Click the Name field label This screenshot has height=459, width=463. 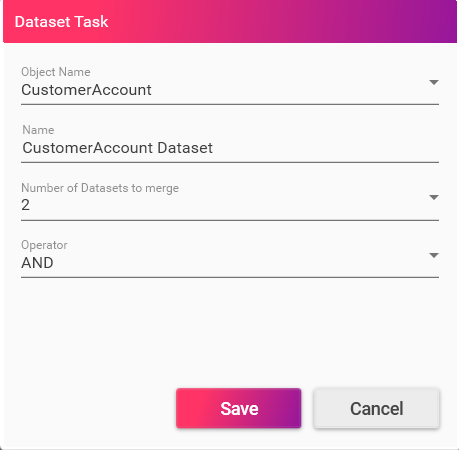[38, 130]
